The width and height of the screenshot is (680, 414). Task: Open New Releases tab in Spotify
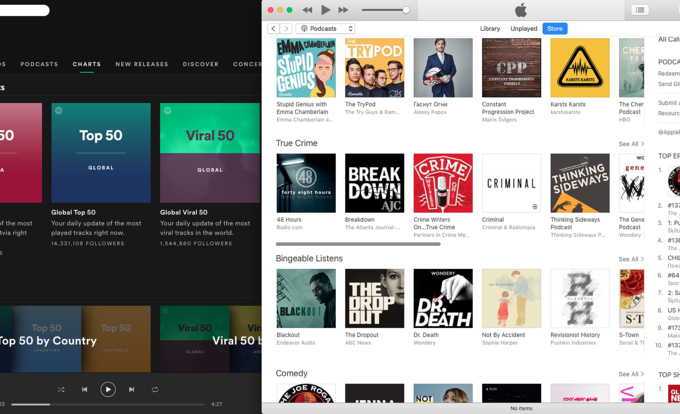[x=141, y=64]
